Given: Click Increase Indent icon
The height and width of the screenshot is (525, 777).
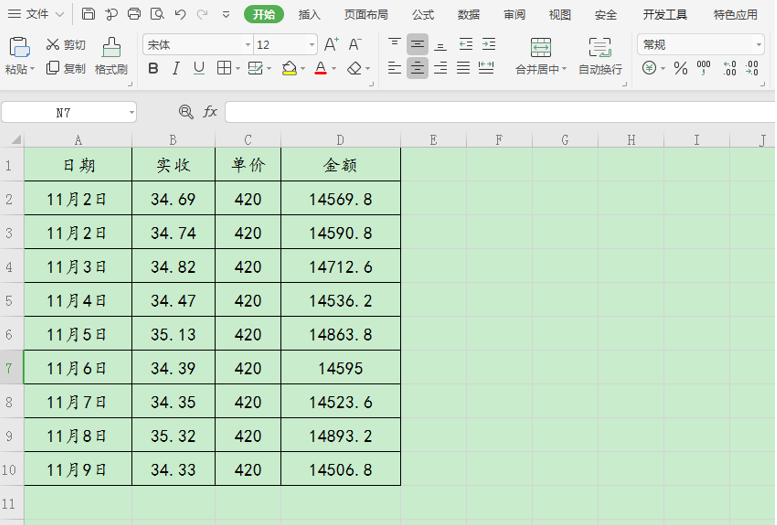Looking at the screenshot, I should point(489,45).
